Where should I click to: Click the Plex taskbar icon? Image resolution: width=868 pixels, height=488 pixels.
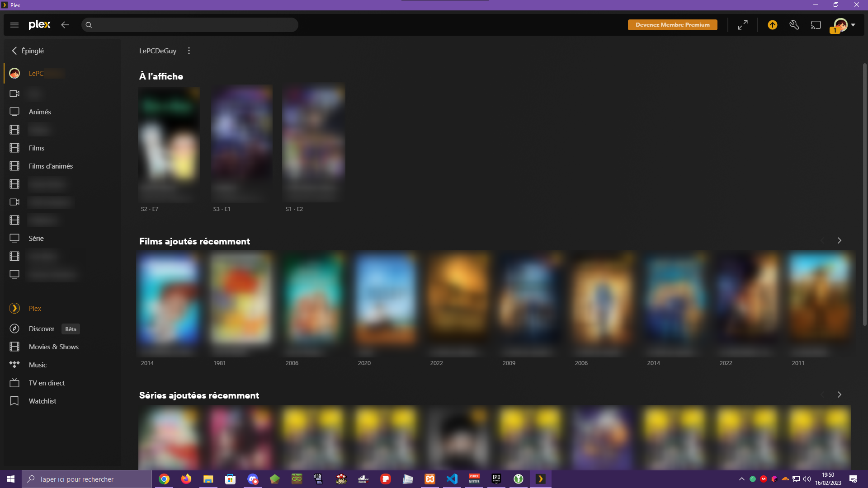click(541, 479)
